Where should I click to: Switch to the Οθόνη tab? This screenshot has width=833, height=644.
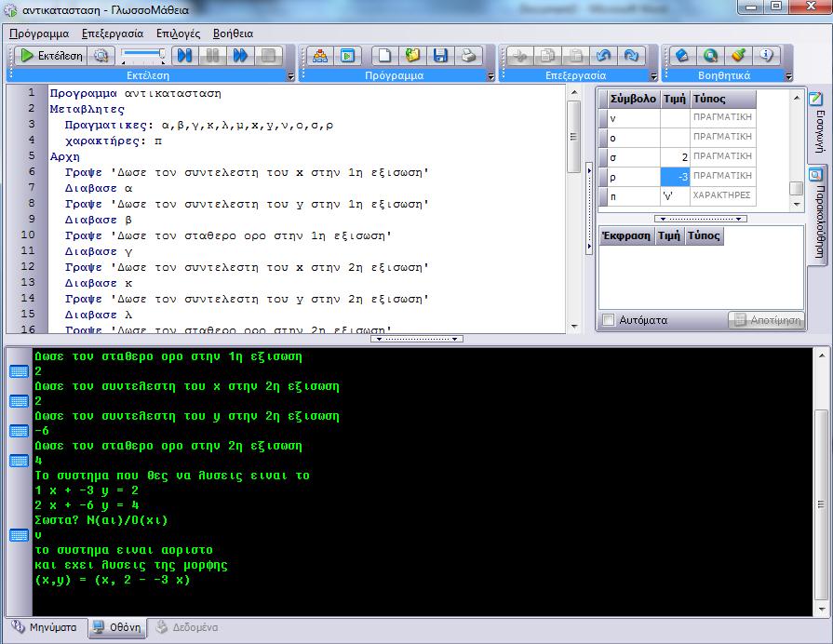118,627
